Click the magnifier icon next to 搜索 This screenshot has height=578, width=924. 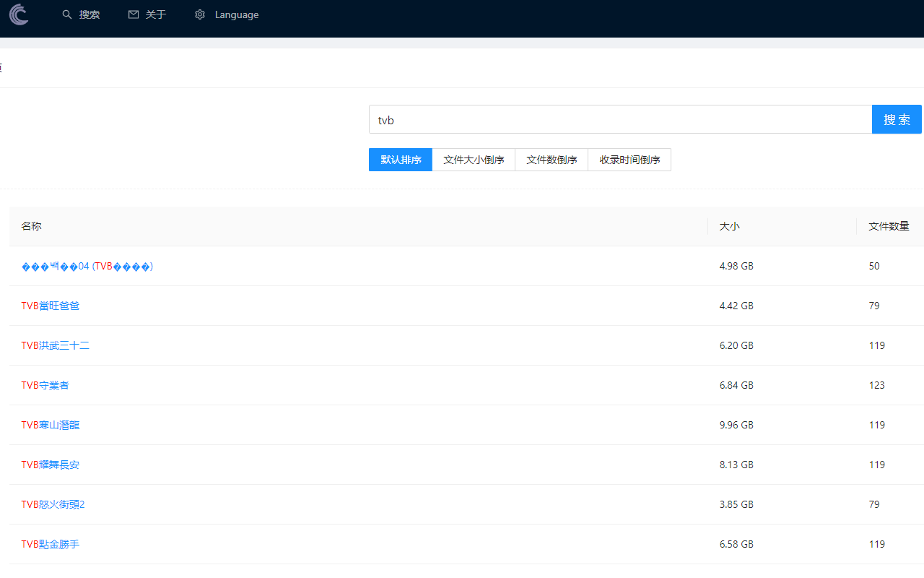[x=66, y=14]
